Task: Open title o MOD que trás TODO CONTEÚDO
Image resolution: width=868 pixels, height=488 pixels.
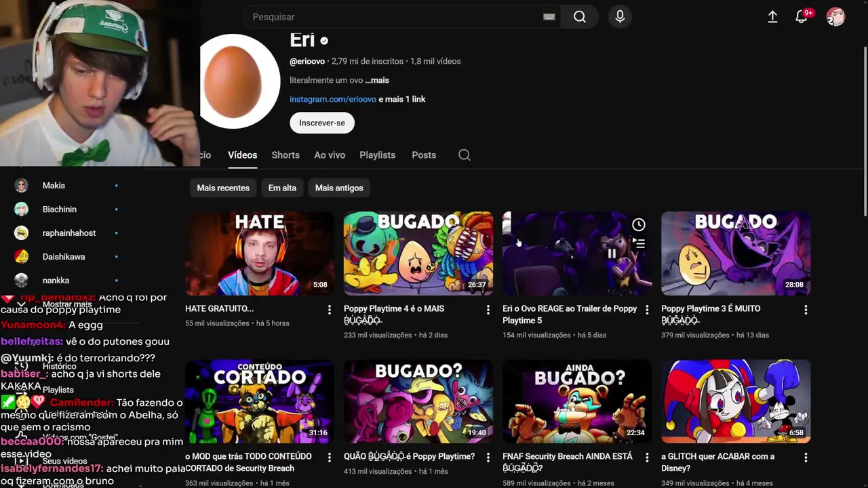Action: coord(248,462)
